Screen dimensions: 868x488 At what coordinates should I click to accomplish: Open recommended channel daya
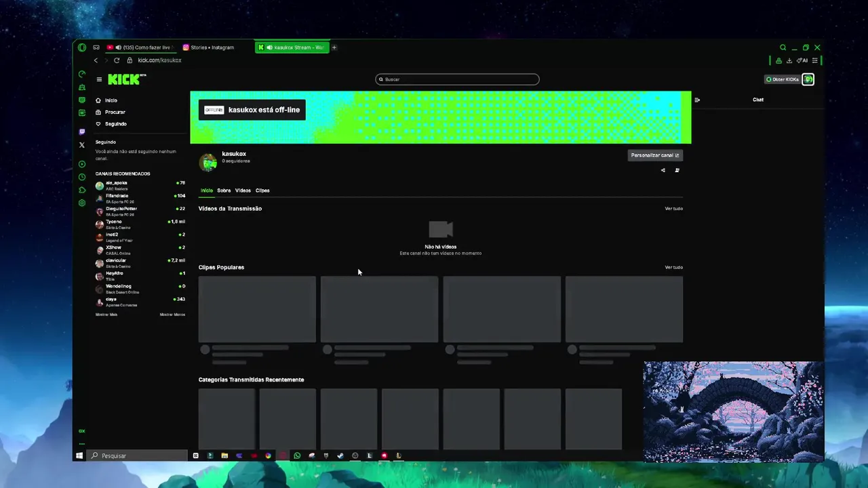tap(140, 302)
